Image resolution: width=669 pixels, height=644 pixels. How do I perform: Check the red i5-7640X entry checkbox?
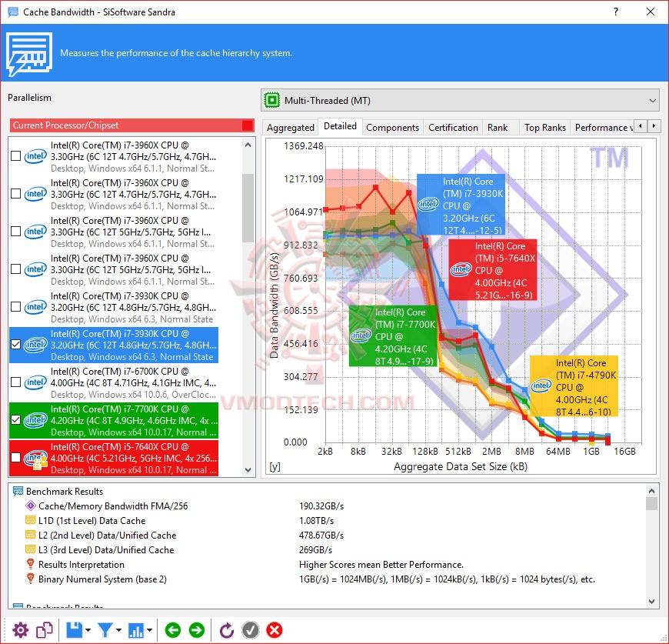coord(16,457)
